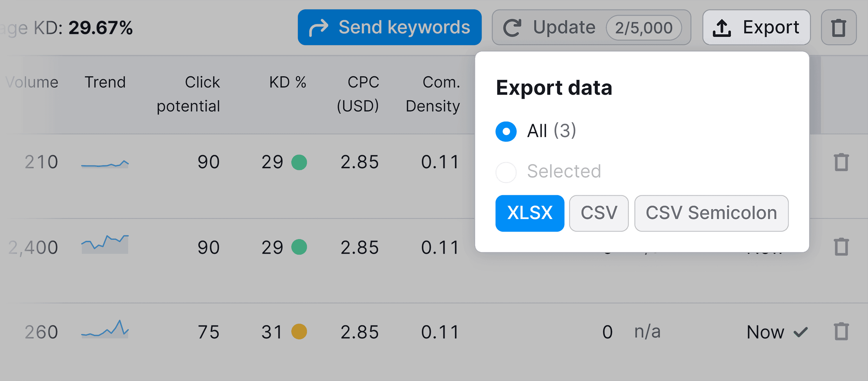Click the trend sparkline for volume 2,400

105,244
